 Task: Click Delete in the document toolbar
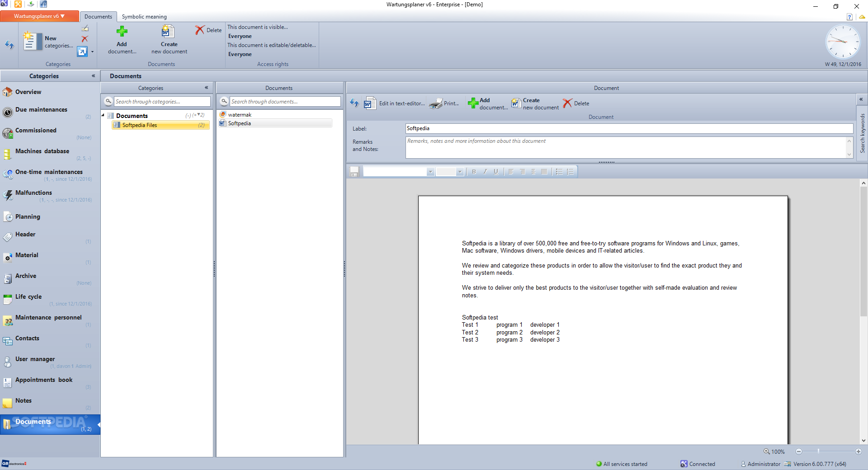click(x=576, y=103)
